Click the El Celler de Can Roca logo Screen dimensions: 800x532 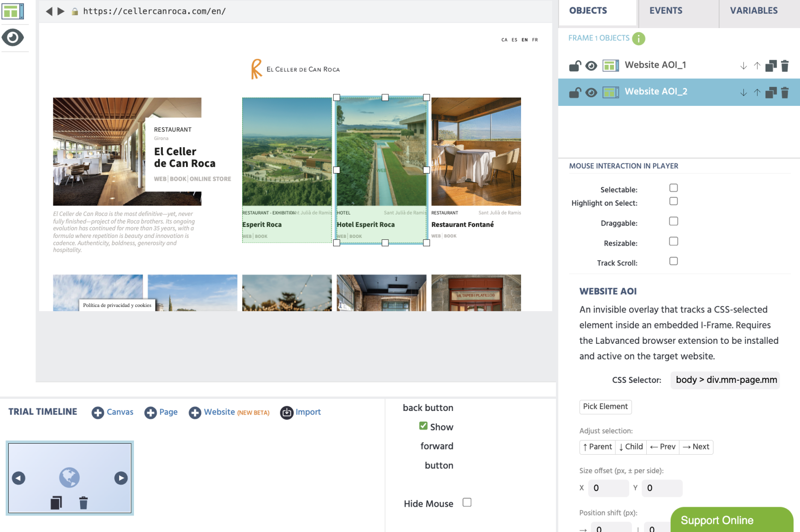296,69
